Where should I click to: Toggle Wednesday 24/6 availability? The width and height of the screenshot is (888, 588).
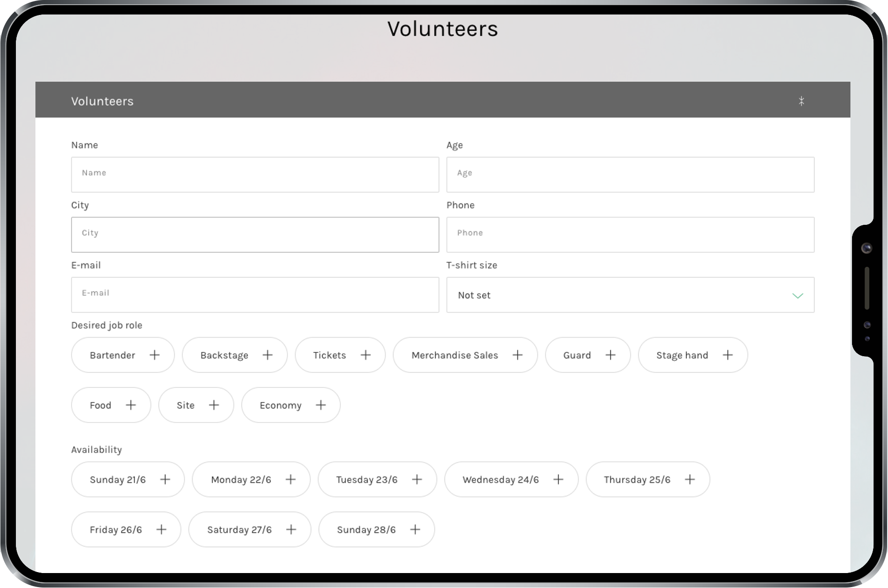[x=511, y=480]
